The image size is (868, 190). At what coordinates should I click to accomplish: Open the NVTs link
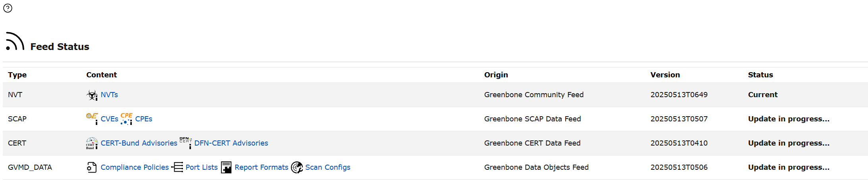point(109,95)
